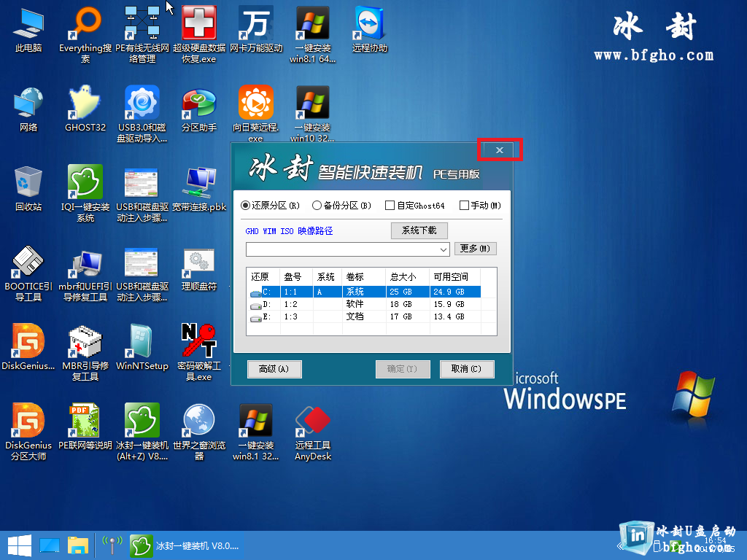The width and height of the screenshot is (747, 560).
Task: Open 高级(A) options button
Action: click(274, 369)
